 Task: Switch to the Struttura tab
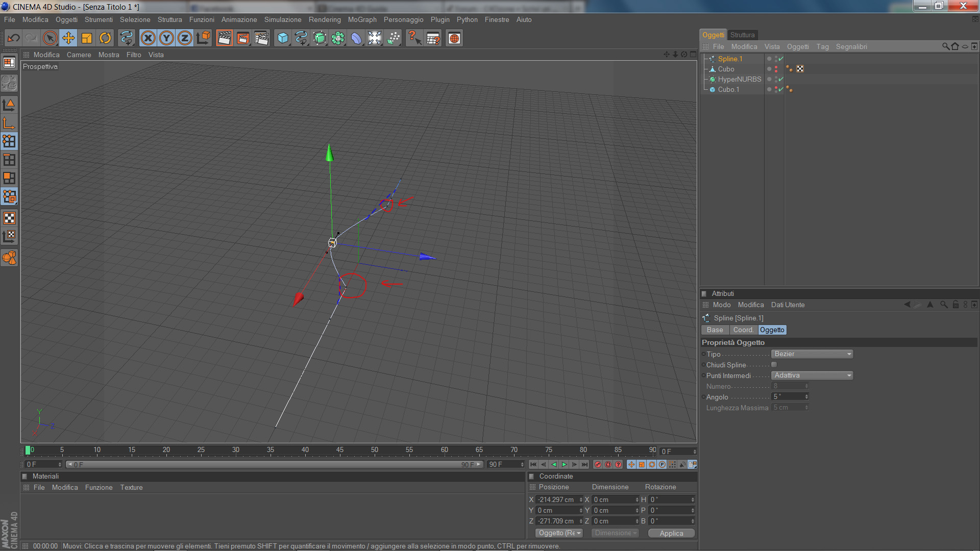coord(742,35)
